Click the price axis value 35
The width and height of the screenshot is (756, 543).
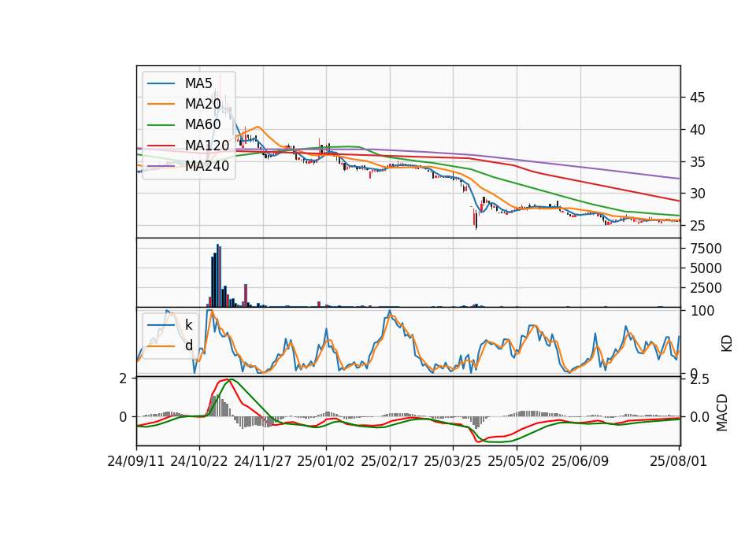697,162
